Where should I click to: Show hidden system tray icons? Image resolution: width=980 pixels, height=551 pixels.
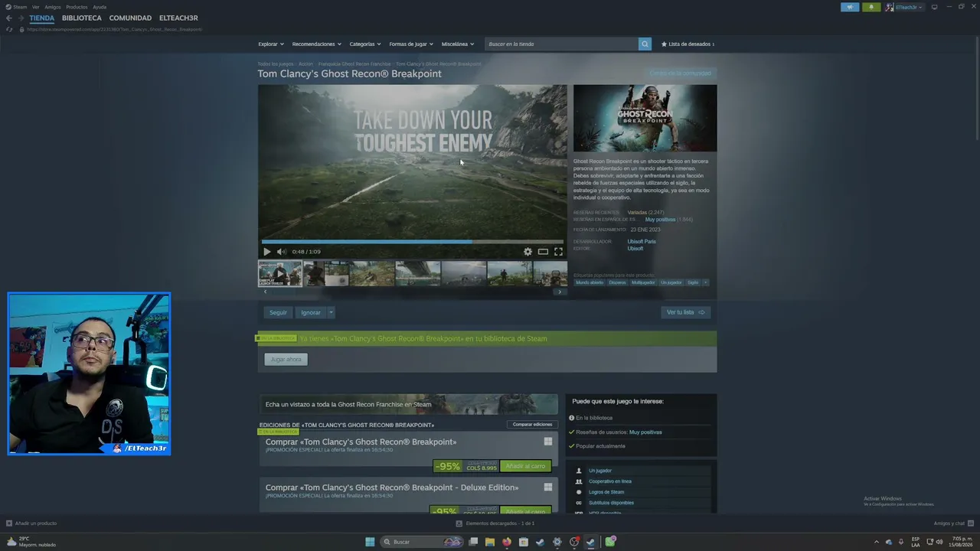pyautogui.click(x=877, y=542)
